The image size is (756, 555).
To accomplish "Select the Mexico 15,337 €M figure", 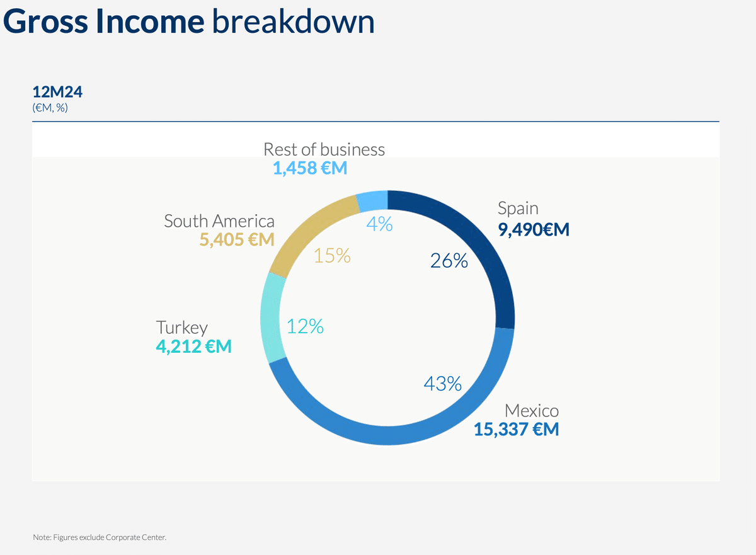I will 516,430.
